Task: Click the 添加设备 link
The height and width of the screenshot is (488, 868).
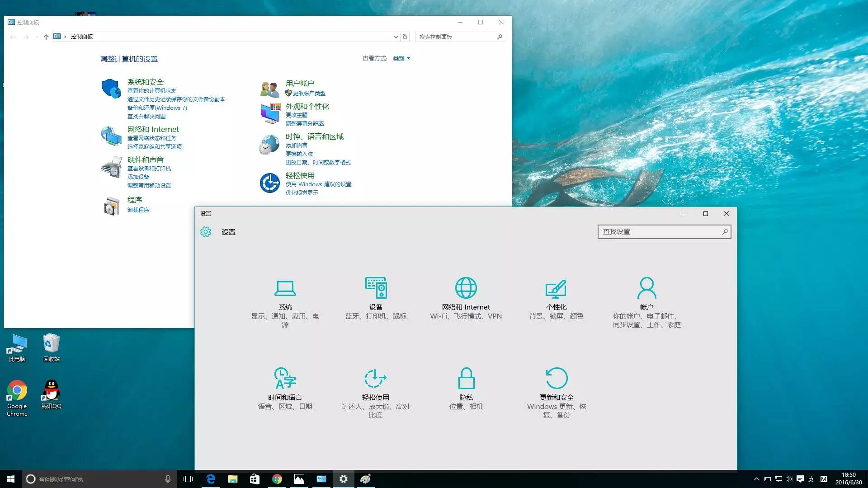Action: click(x=138, y=177)
